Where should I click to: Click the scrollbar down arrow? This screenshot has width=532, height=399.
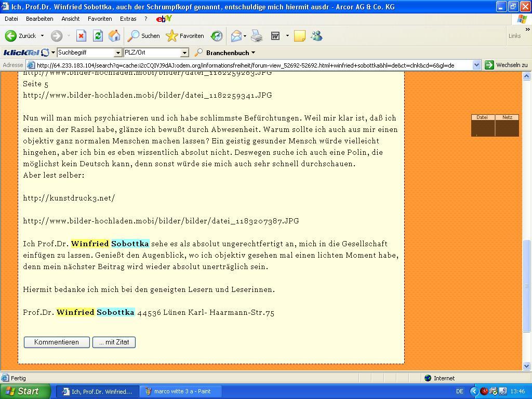[x=527, y=366]
